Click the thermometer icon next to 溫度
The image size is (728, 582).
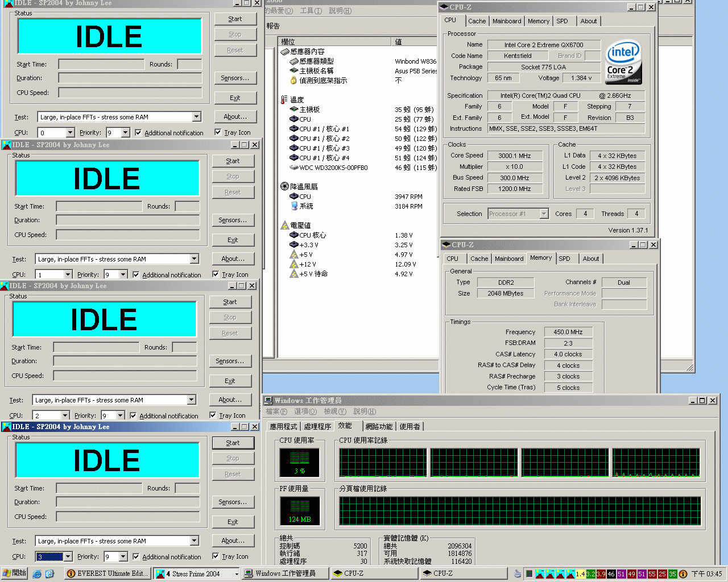point(284,100)
